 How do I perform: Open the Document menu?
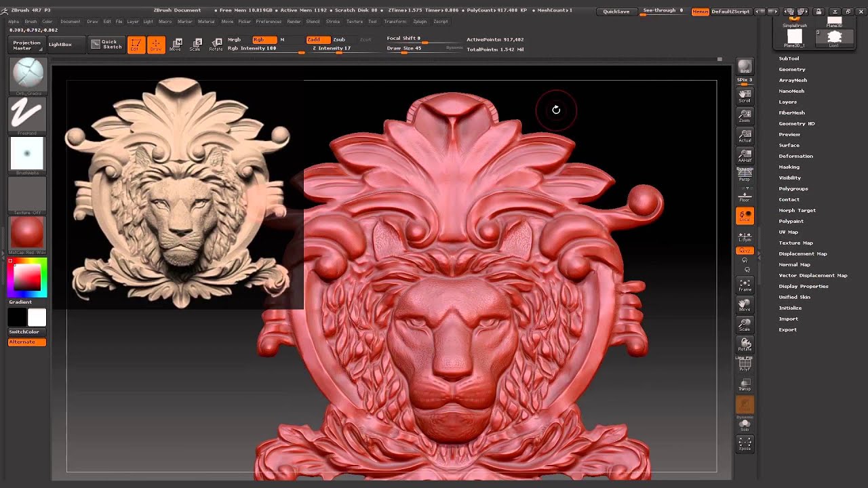click(x=71, y=22)
